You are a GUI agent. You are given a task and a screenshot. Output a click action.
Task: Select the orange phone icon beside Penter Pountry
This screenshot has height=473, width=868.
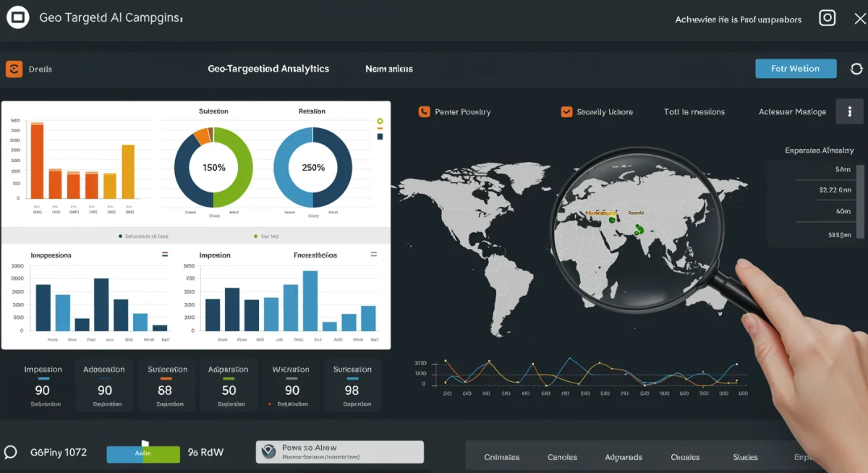pyautogui.click(x=423, y=111)
